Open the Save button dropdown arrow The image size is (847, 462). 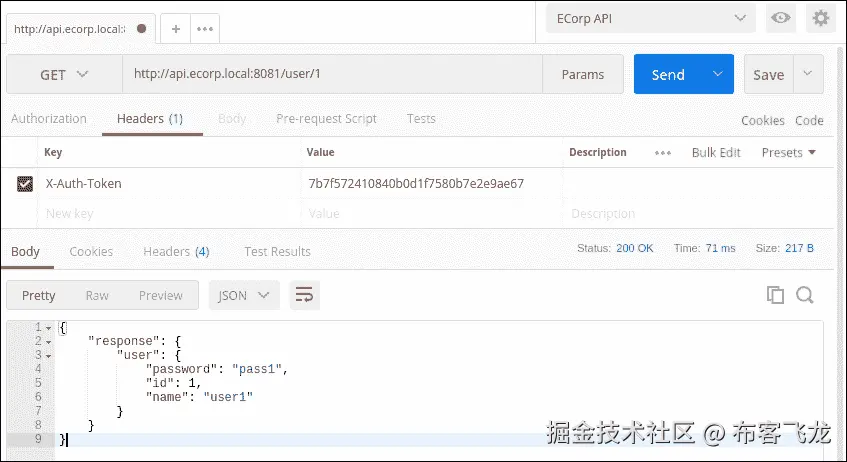[808, 74]
